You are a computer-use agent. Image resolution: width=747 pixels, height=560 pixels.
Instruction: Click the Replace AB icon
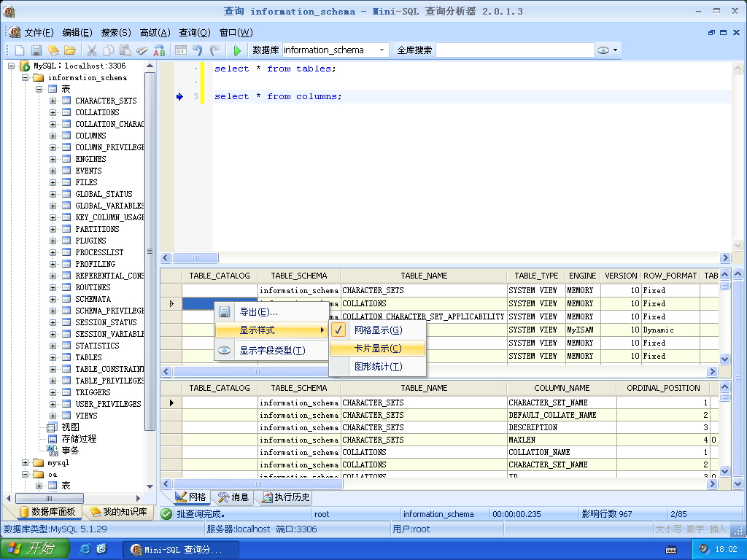[159, 50]
